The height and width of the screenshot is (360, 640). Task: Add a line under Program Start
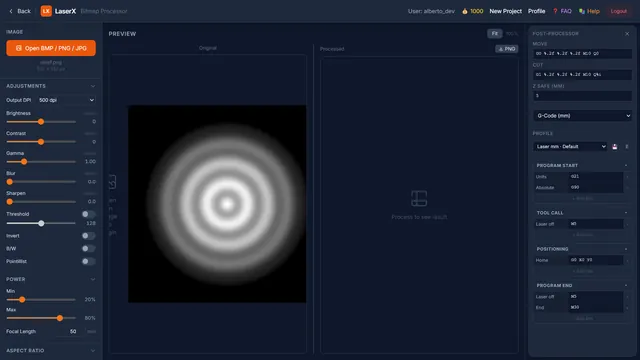point(582,198)
